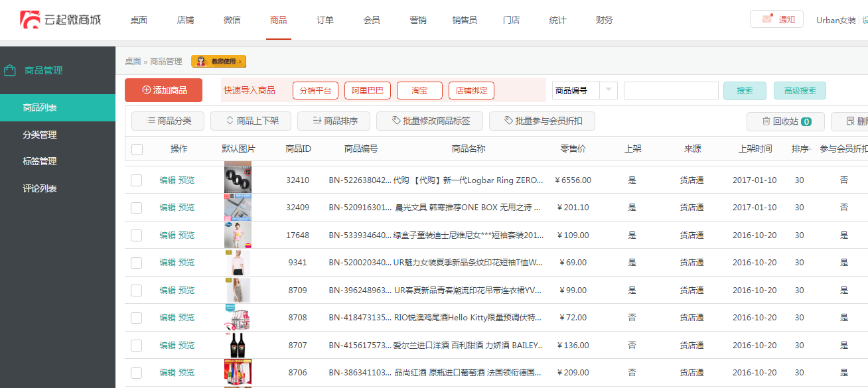Screen dimensions: 868x388
Task: Expand the 商品编号 search type dropdown
Action: pos(609,90)
